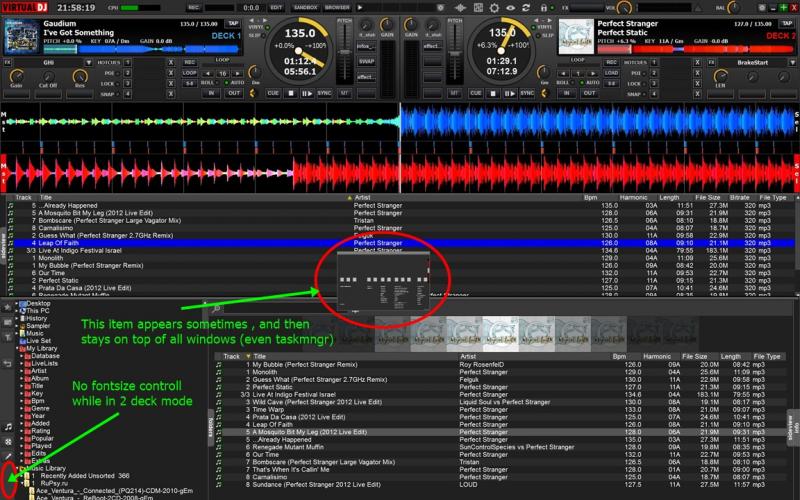Click the EDIT button in top bar
This screenshot has height=500, width=800.
click(276, 8)
